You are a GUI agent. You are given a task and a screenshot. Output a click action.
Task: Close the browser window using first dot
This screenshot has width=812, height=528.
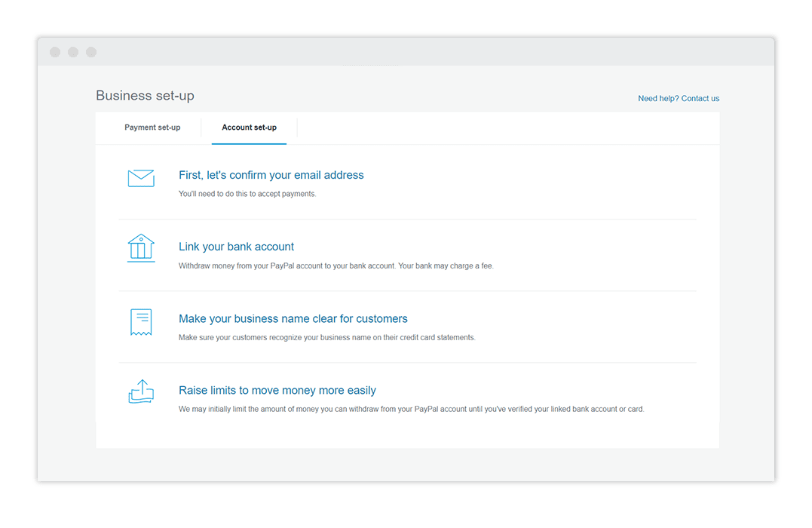(55, 52)
